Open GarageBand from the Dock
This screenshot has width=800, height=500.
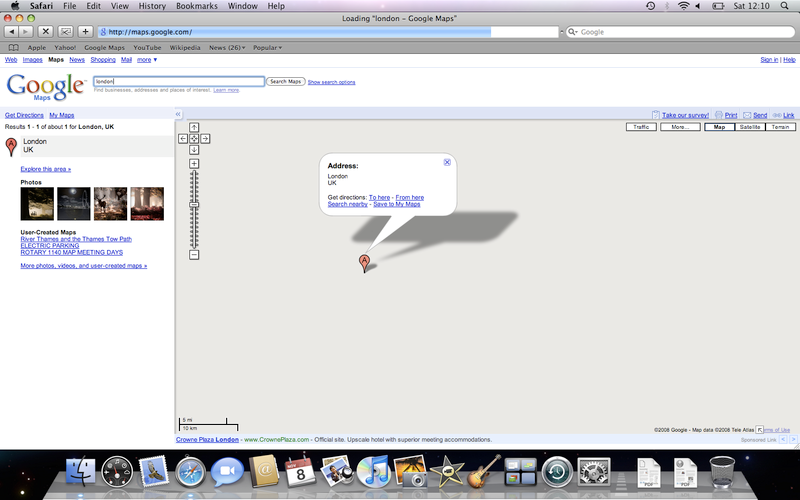(483, 471)
